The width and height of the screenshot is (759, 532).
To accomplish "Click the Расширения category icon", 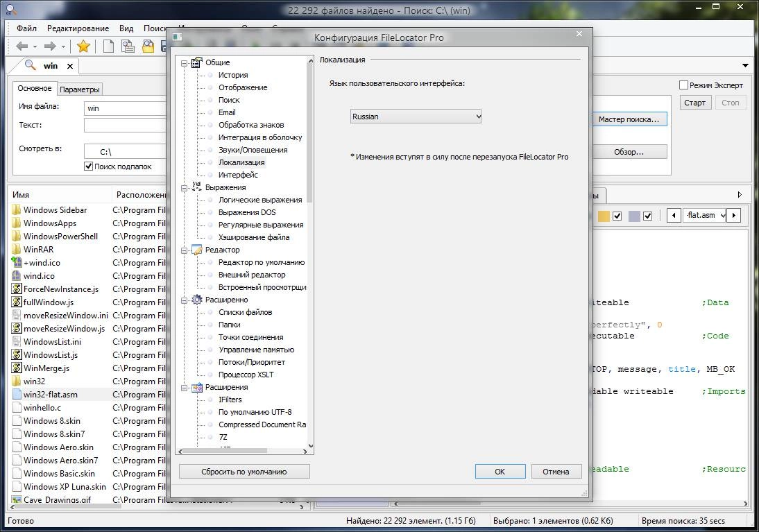I will pos(196,387).
